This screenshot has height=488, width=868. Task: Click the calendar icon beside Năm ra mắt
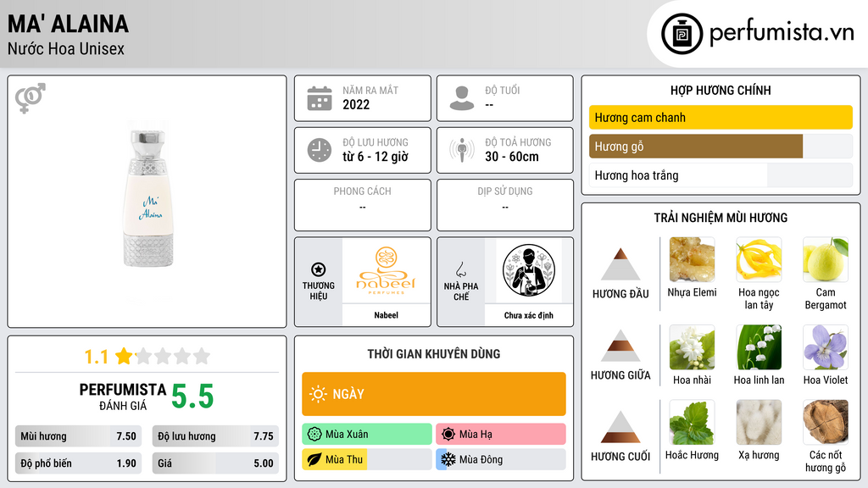click(320, 98)
